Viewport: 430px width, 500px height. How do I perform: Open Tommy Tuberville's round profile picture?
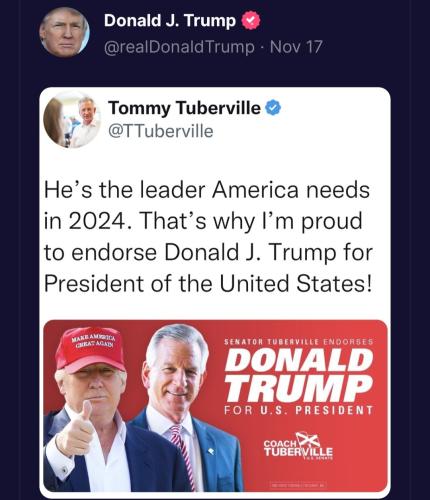click(72, 119)
